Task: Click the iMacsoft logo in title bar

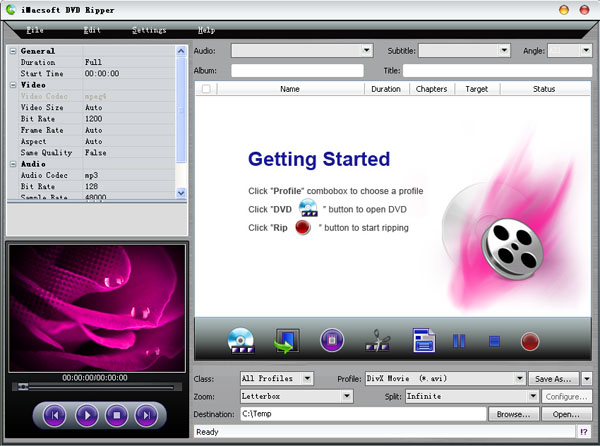Action: tap(11, 9)
